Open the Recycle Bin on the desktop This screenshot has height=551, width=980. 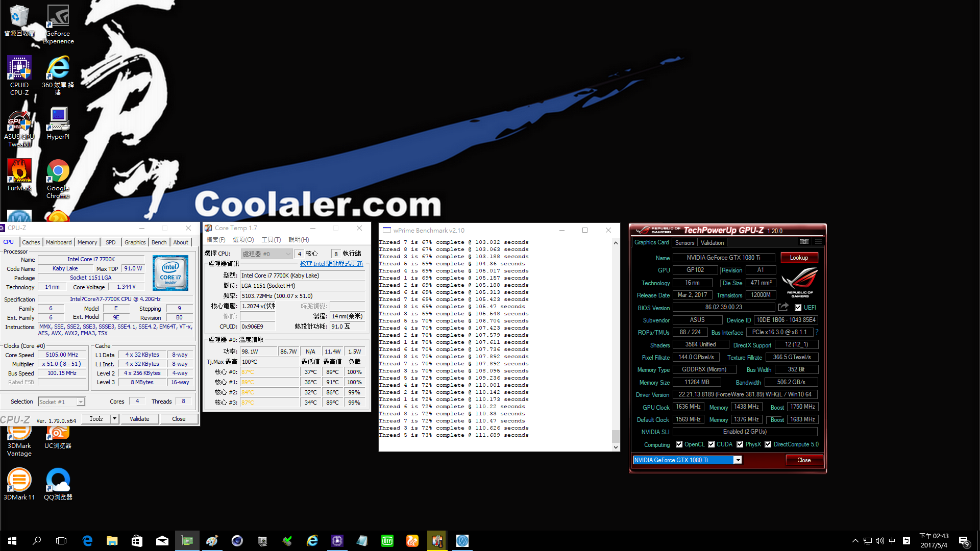click(19, 20)
